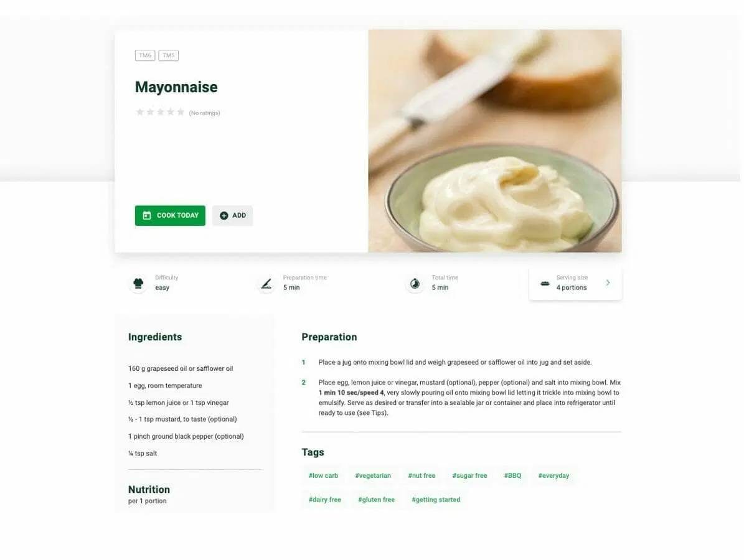Click the third rating star
This screenshot has height=560, width=744.
click(x=161, y=112)
